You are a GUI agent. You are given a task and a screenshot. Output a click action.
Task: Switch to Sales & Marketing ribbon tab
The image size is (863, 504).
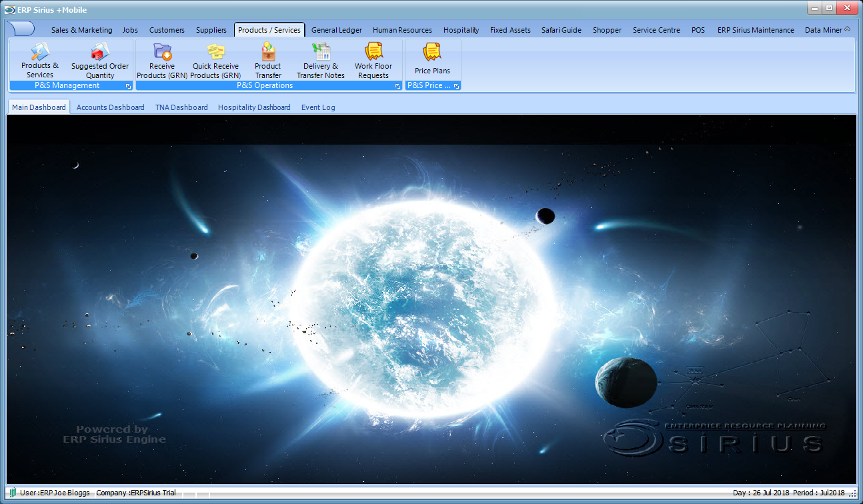[x=81, y=30]
